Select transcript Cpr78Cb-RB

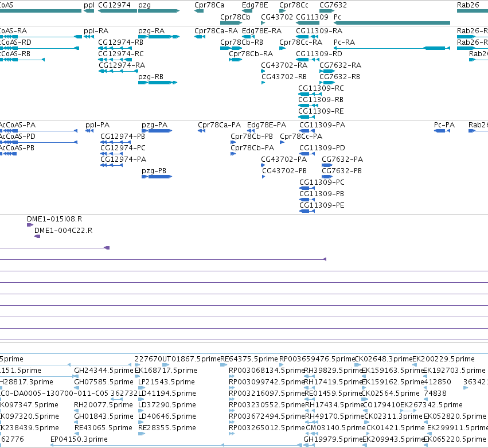coord(241,42)
